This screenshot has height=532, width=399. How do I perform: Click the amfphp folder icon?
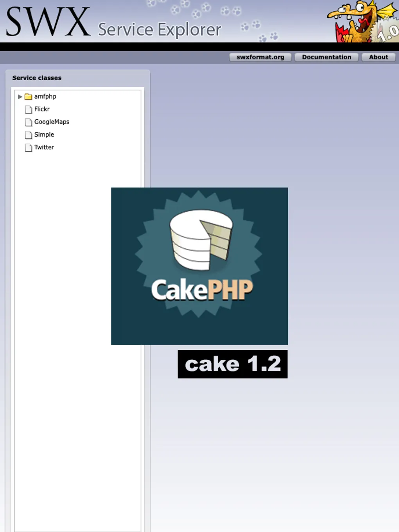[28, 97]
